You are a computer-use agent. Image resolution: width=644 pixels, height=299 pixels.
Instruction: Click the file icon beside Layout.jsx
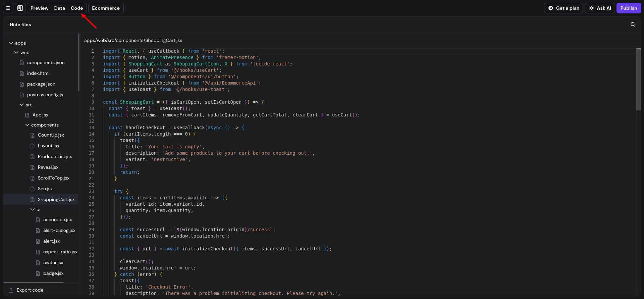tap(33, 146)
